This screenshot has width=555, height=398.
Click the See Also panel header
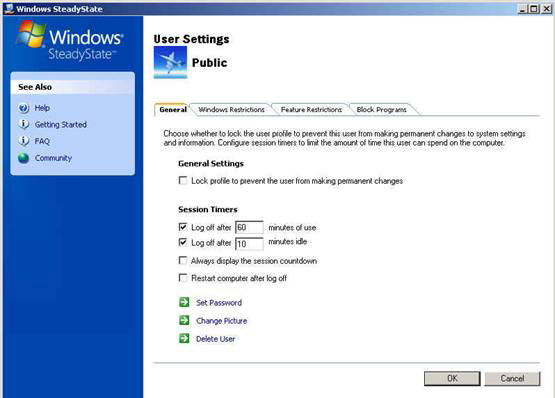73,87
